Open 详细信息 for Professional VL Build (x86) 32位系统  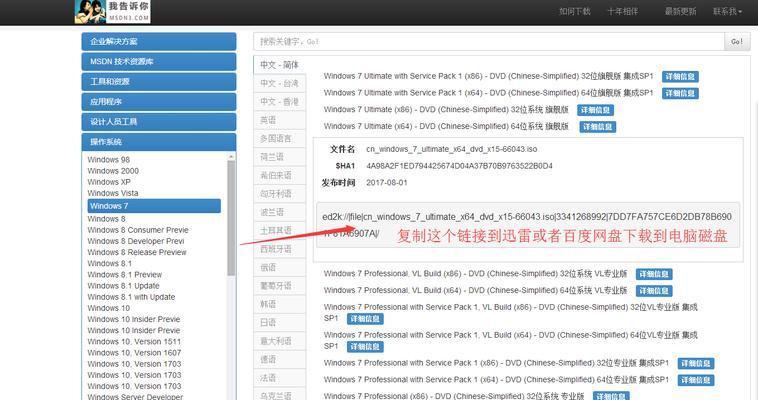point(654,274)
